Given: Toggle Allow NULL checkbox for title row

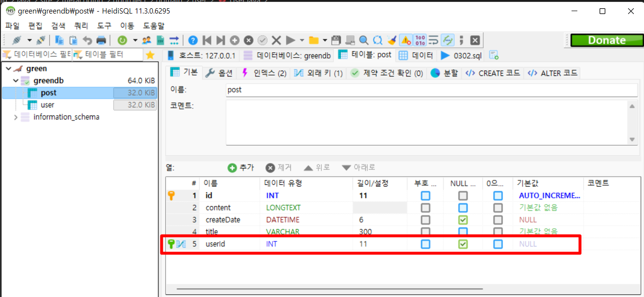Looking at the screenshot, I should coord(463,232).
